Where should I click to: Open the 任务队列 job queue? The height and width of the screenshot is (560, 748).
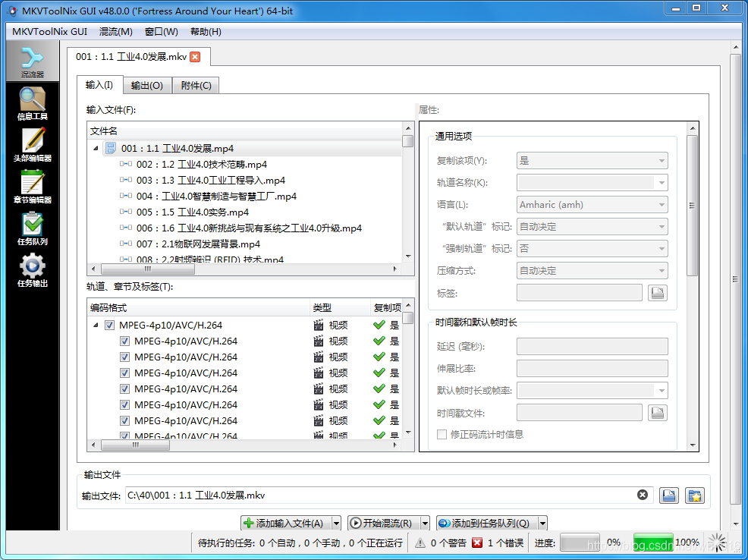pyautogui.click(x=33, y=228)
